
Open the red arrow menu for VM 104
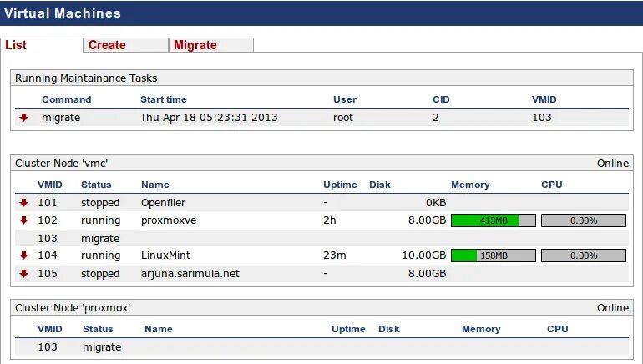(24, 255)
